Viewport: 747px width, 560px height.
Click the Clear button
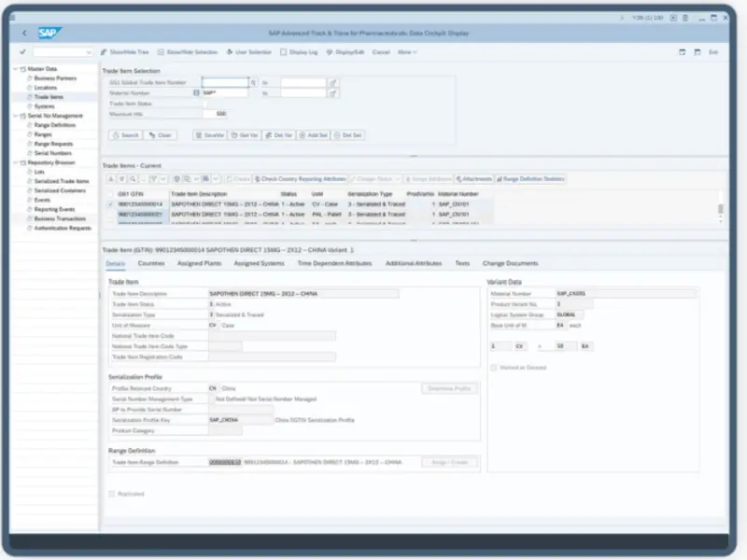point(162,135)
